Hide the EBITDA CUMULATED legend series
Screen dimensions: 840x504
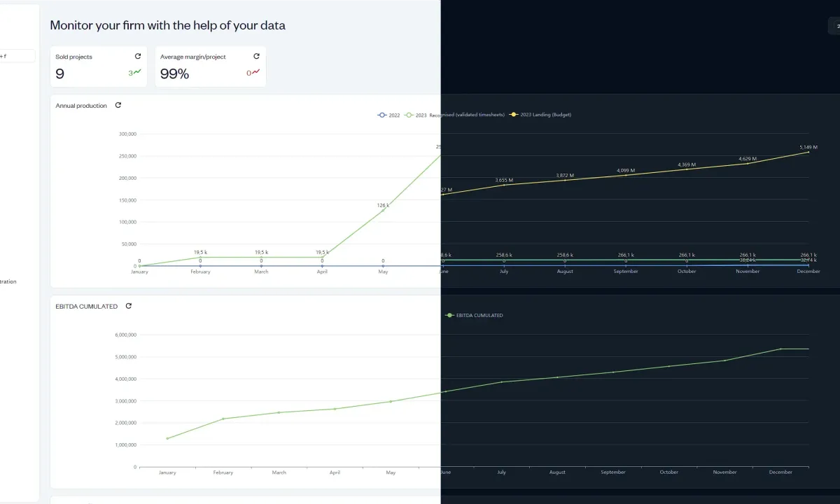tap(474, 316)
